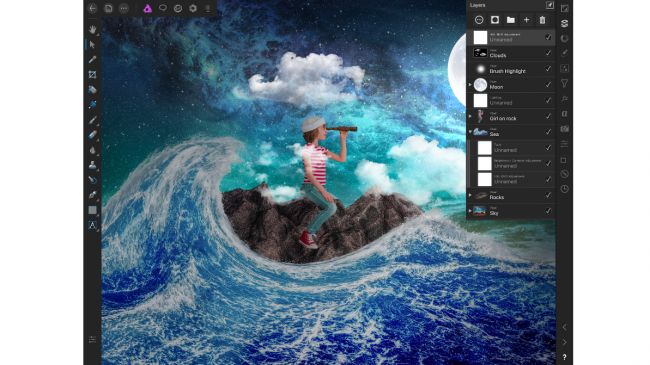Expand the Sky layer group
The image size is (650, 365).
(470, 211)
